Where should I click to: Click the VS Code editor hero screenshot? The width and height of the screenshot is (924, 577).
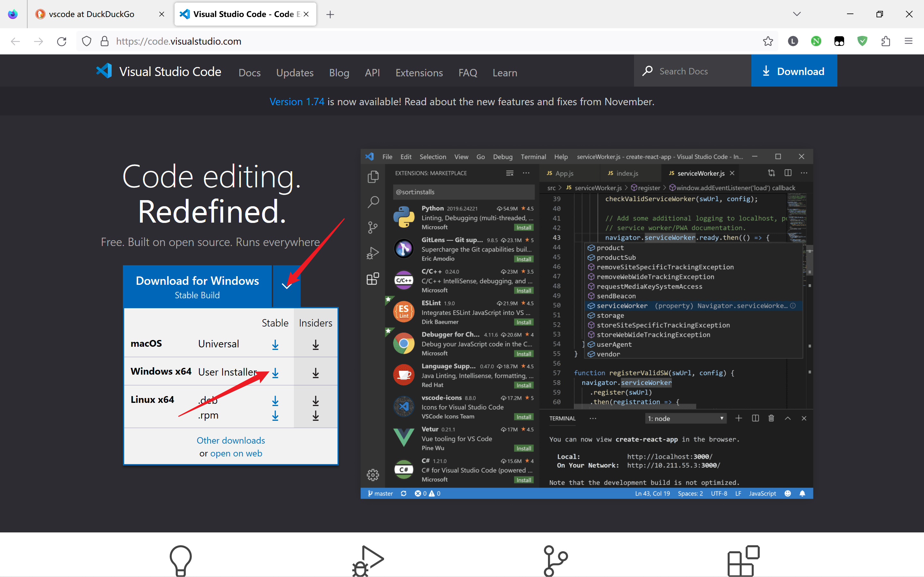point(586,324)
